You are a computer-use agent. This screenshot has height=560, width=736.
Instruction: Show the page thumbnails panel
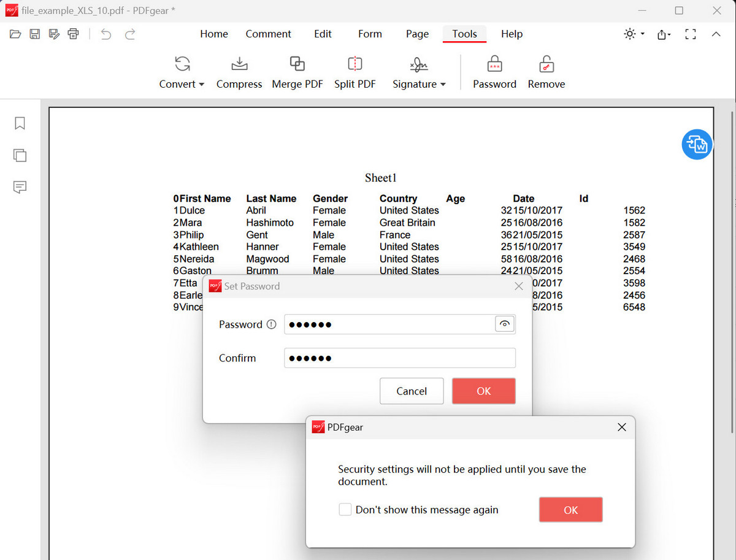click(x=20, y=155)
